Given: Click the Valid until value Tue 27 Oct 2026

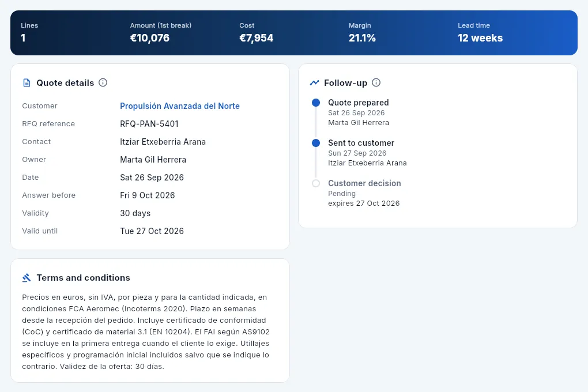Looking at the screenshot, I should coord(152,231).
